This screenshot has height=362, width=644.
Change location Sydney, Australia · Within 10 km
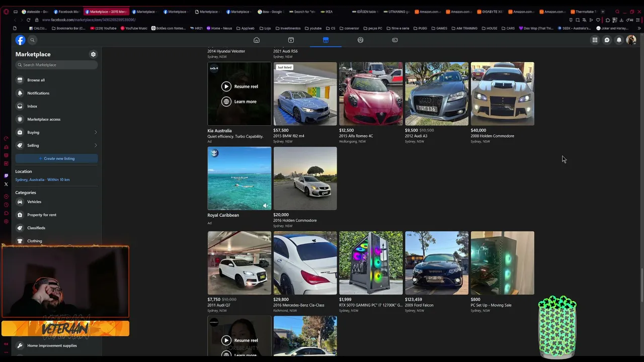point(42,179)
